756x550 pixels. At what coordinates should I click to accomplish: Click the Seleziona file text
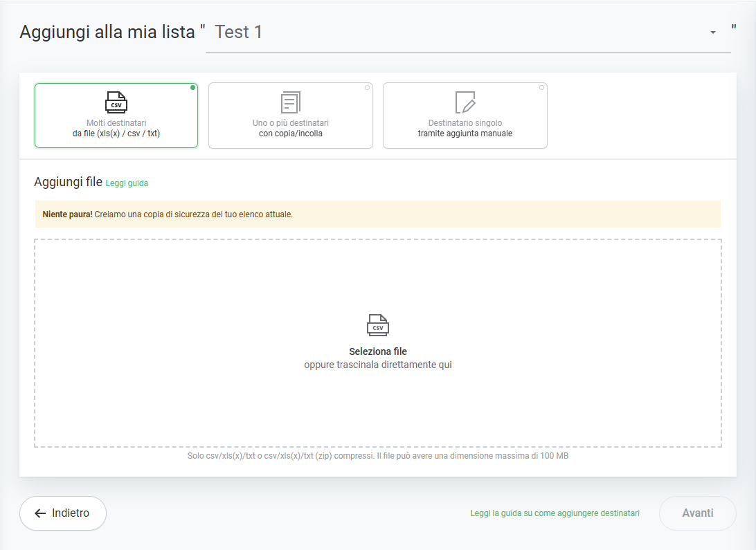(378, 351)
